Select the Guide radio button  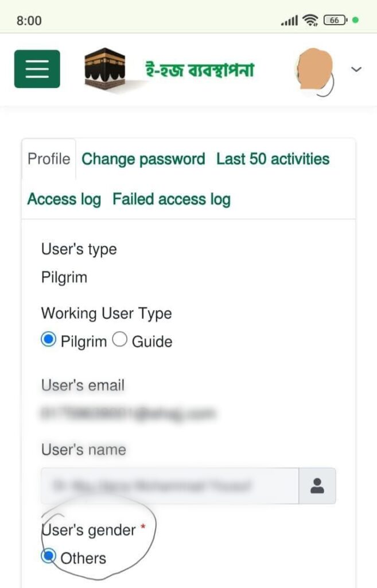pyautogui.click(x=119, y=340)
